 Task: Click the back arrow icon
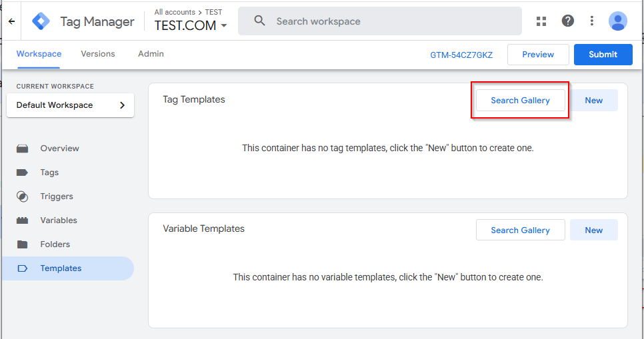pos(11,21)
